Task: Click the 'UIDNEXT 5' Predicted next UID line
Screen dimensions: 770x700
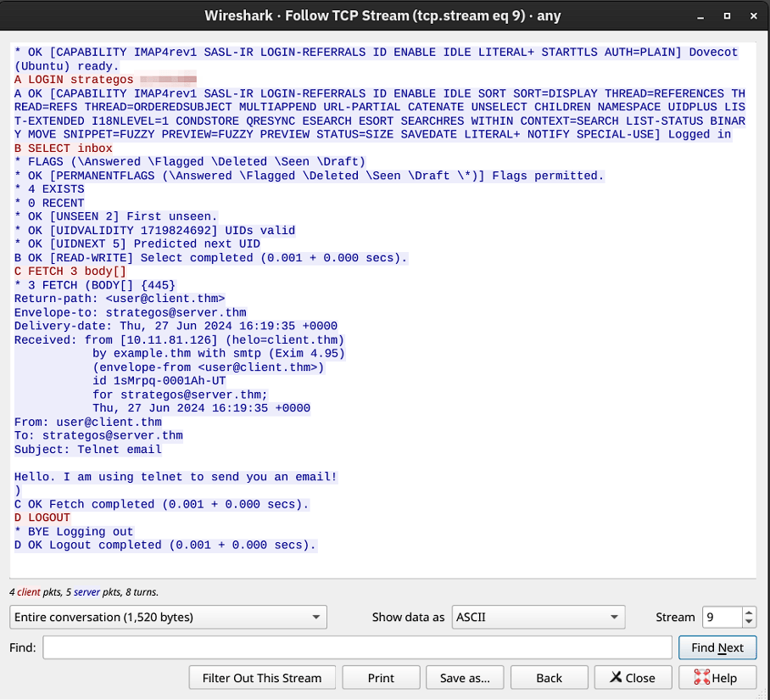Action: click(x=137, y=244)
